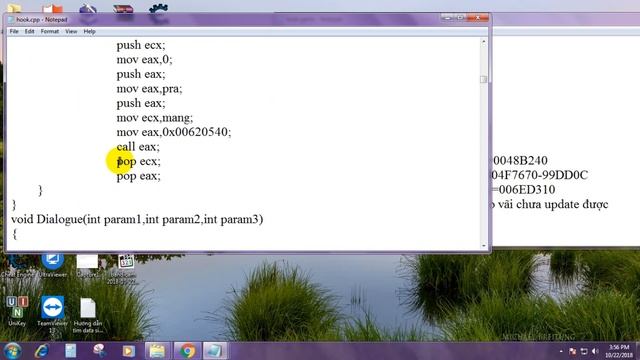The image size is (640, 360).
Task: Click the line 'mov eax,0x00620540;'
Action: click(x=174, y=132)
